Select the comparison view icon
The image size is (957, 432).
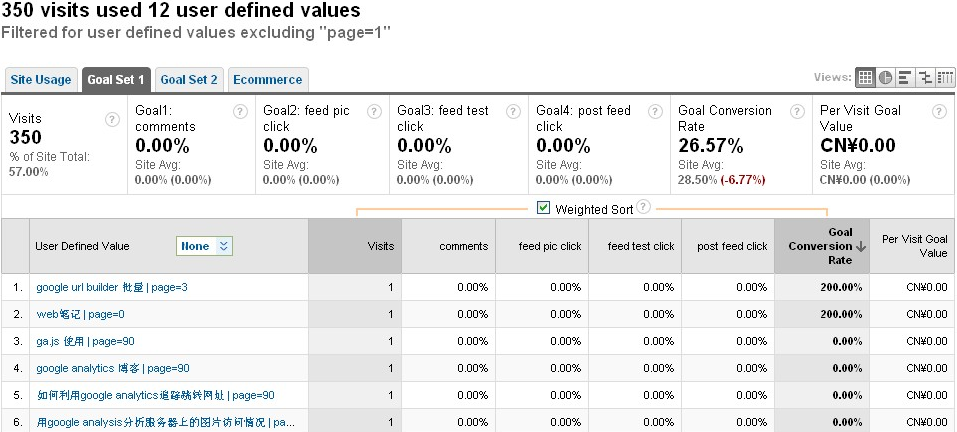[x=925, y=77]
